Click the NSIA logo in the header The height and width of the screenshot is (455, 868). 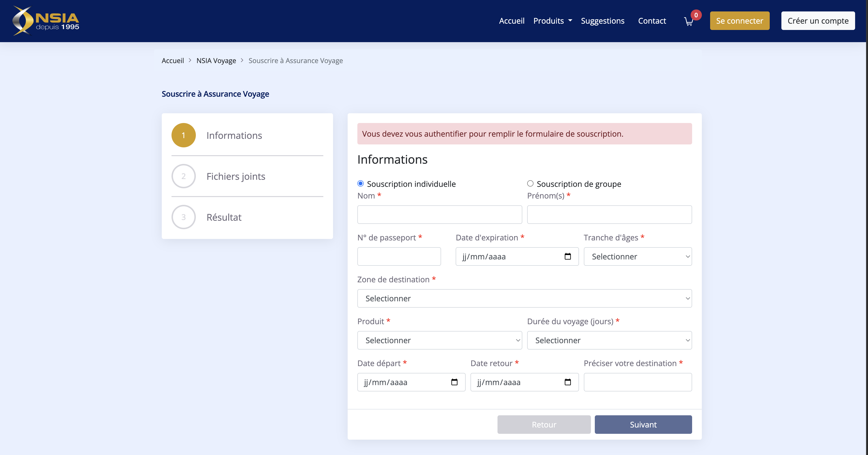point(45,20)
